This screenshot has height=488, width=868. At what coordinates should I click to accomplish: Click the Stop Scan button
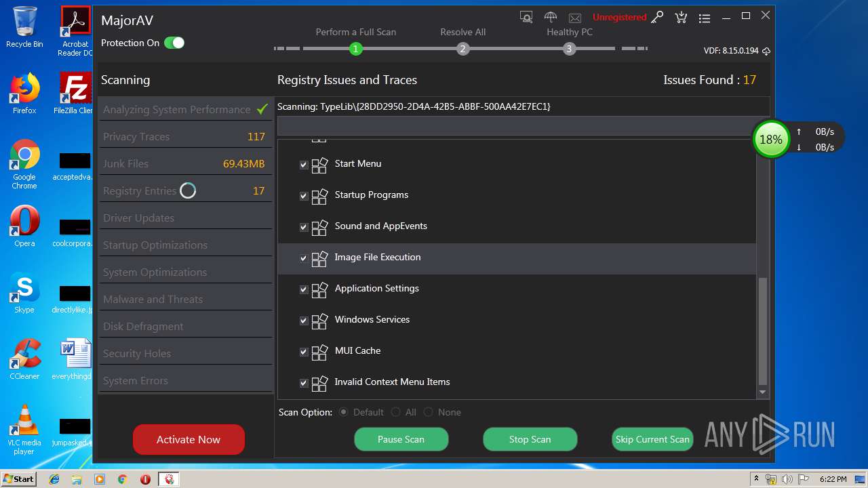click(x=530, y=439)
